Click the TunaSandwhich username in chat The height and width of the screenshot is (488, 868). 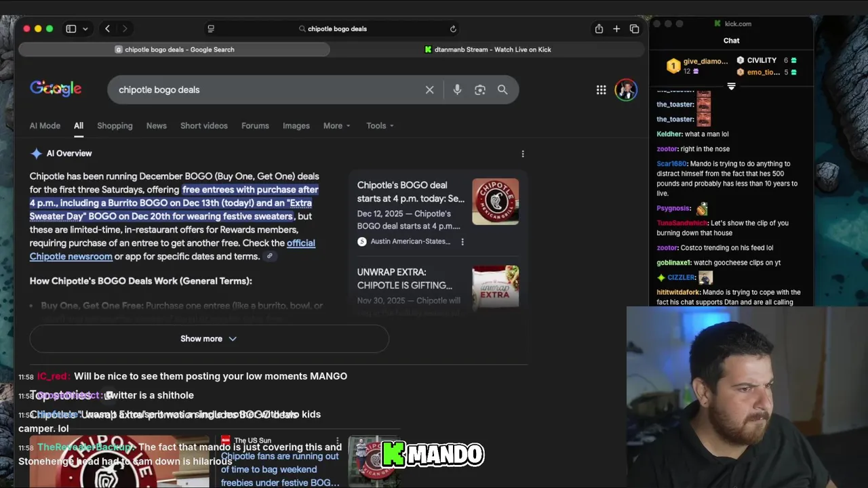[682, 223]
